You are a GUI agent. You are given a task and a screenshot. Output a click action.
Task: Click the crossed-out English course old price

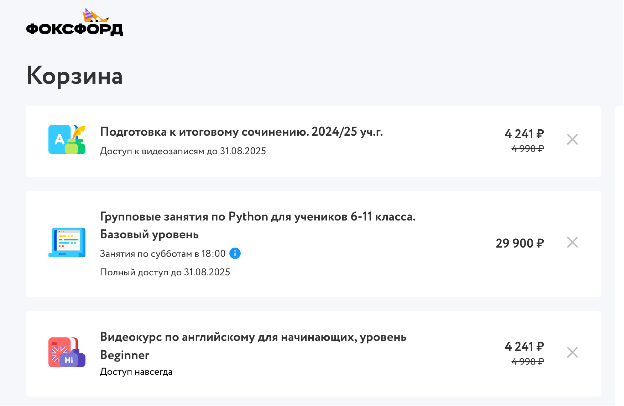point(528,361)
